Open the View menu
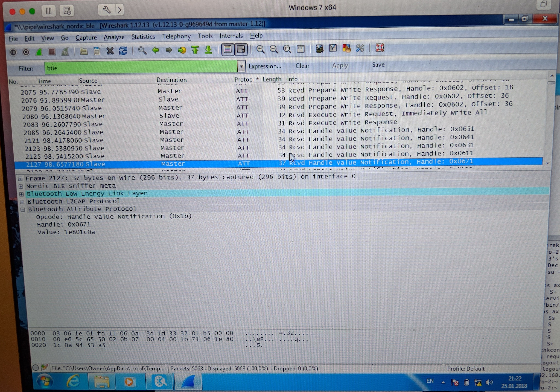 [x=47, y=38]
